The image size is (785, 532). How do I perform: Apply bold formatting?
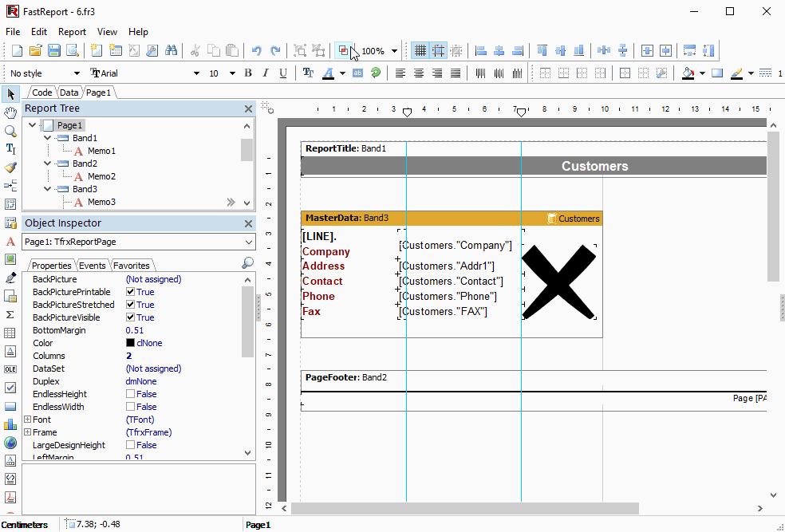pyautogui.click(x=248, y=73)
